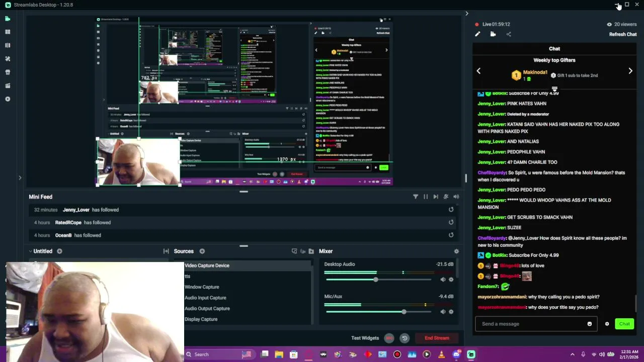Click the eye icon beside 20 viewers
Screen dimensions: 644x362
(x=609, y=24)
